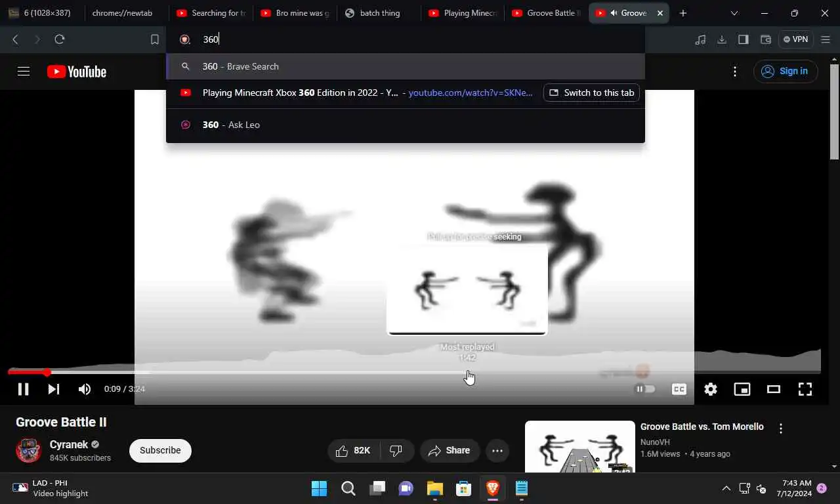Show hidden system tray icons
This screenshot has height=504, width=840.
[726, 488]
